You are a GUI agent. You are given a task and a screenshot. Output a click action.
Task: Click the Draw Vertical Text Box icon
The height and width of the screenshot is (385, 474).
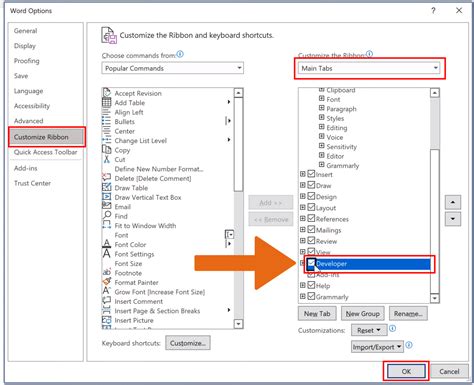(106, 197)
